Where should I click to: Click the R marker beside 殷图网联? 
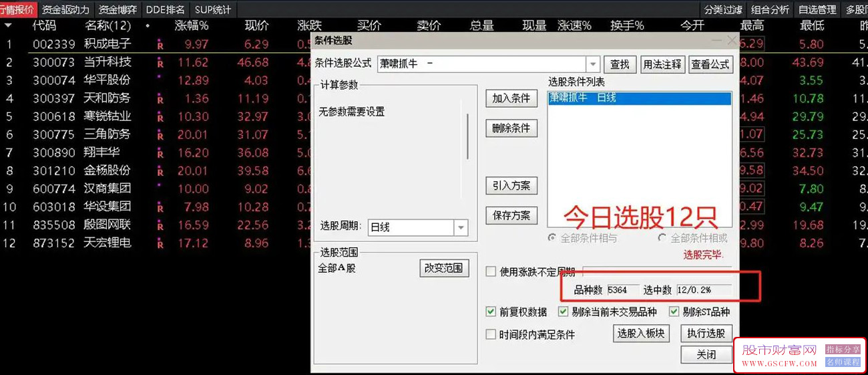point(160,226)
